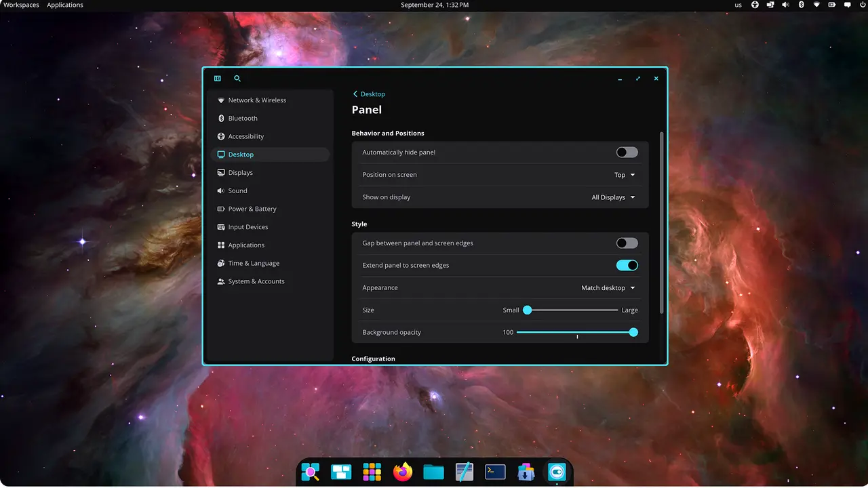Disable Extend panel to screen edges
Screen dimensions: 868x488
coord(627,266)
